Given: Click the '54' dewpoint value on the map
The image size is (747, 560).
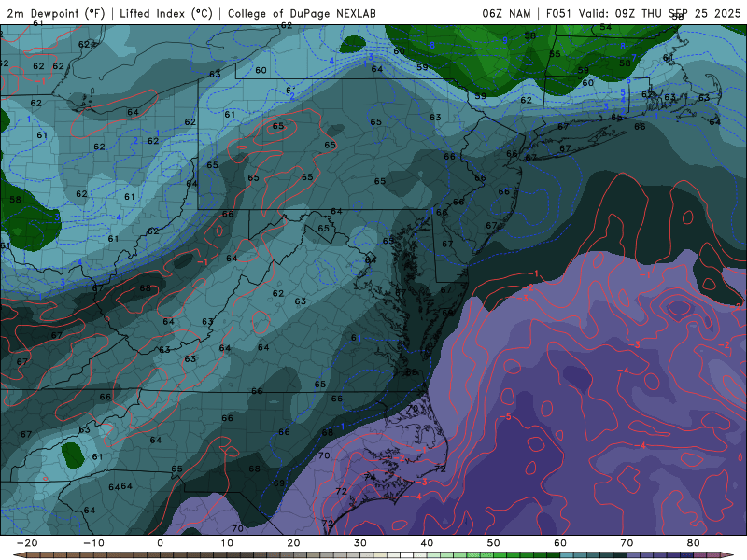Looking at the screenshot, I should click(605, 27).
